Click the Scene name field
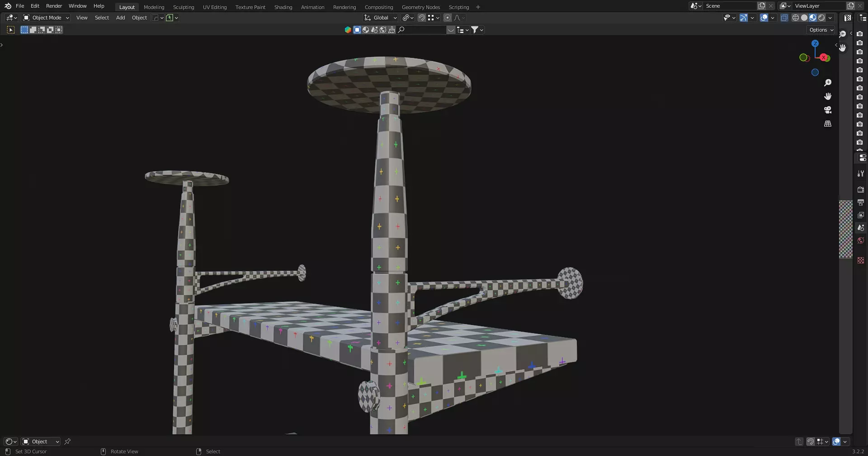The height and width of the screenshot is (456, 868). pyautogui.click(x=729, y=6)
